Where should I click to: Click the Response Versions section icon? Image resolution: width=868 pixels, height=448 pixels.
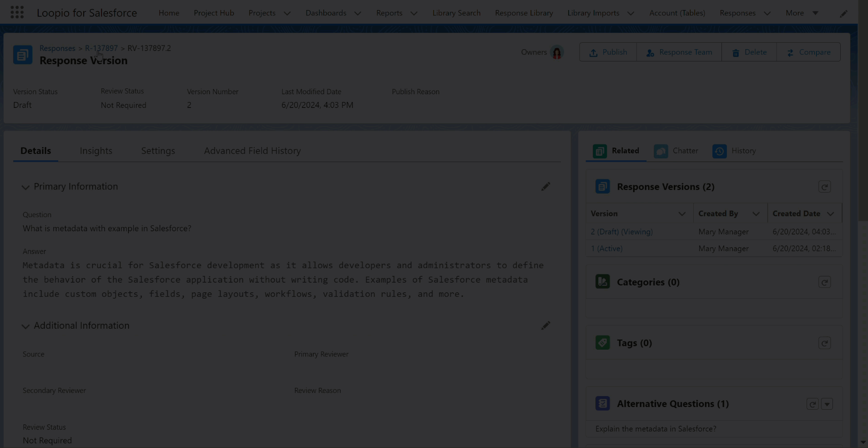pos(602,187)
